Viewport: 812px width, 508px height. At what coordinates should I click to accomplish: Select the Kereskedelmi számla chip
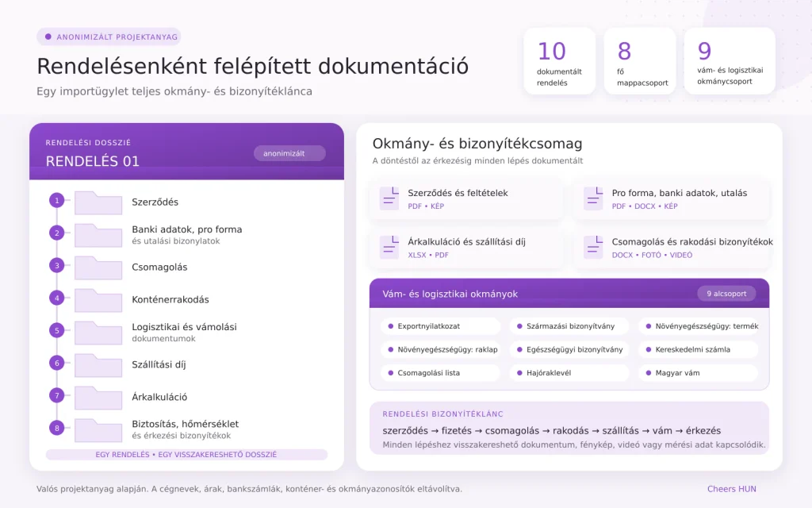698,349
